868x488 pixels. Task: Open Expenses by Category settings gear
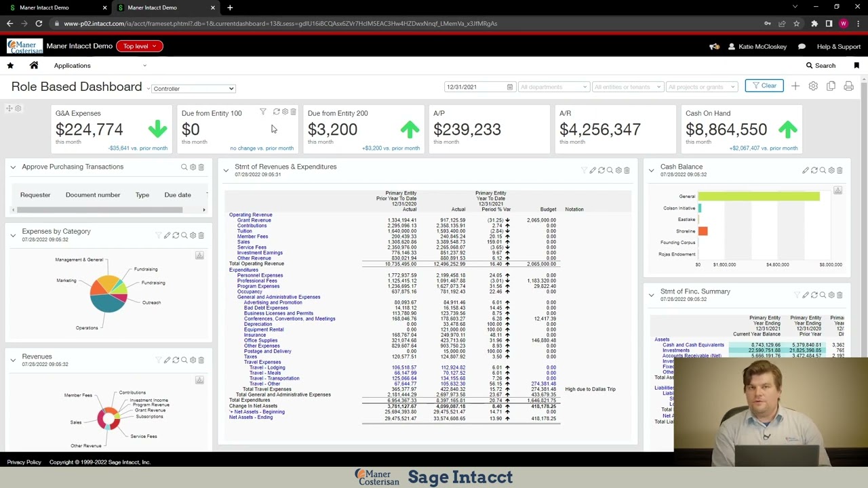(193, 235)
